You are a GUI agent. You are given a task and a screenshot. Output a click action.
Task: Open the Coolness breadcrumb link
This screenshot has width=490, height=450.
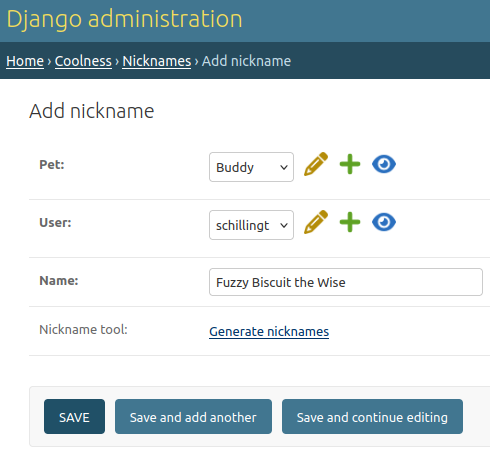click(83, 61)
